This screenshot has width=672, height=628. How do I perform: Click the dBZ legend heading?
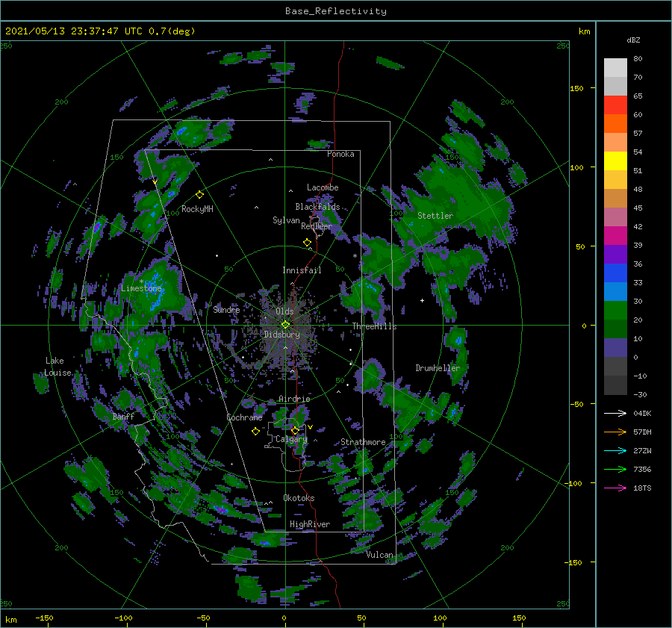pos(633,40)
